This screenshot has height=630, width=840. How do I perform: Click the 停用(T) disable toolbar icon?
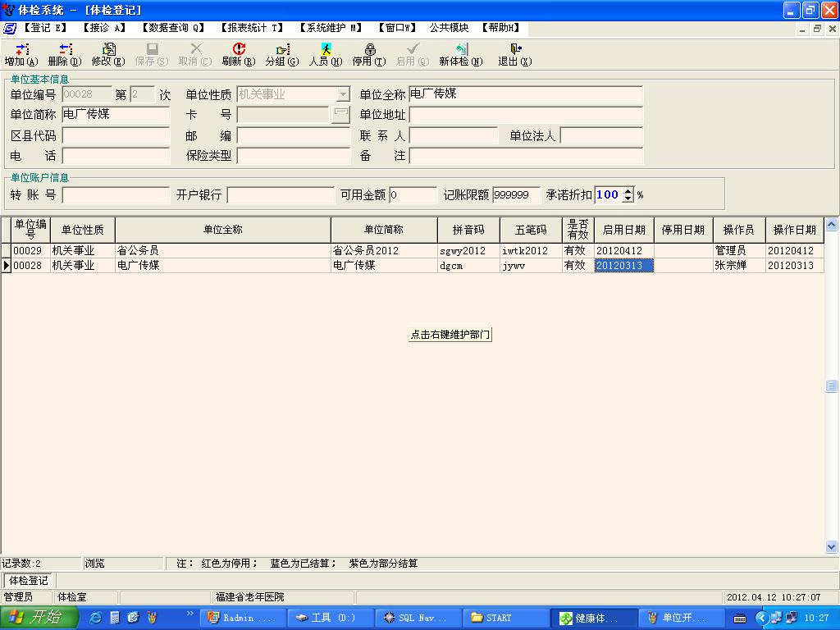(x=369, y=55)
